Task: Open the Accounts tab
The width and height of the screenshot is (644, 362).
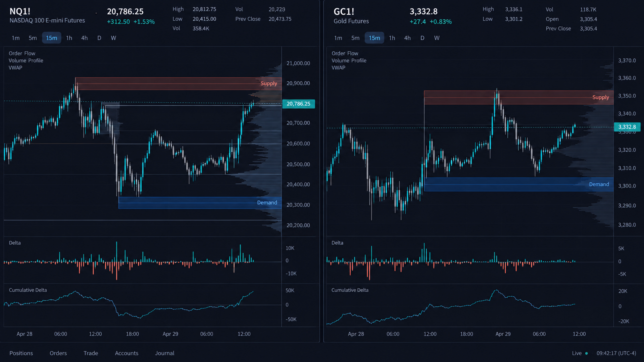Action: pyautogui.click(x=127, y=353)
